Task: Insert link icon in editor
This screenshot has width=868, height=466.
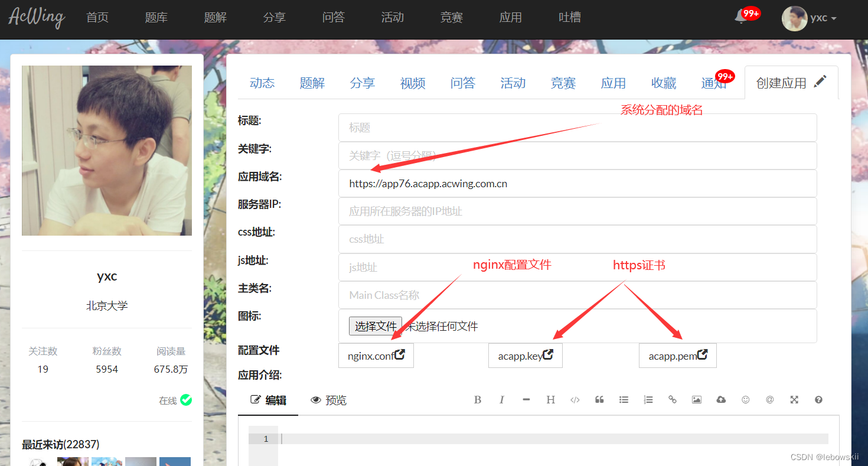Action: pyautogui.click(x=673, y=400)
